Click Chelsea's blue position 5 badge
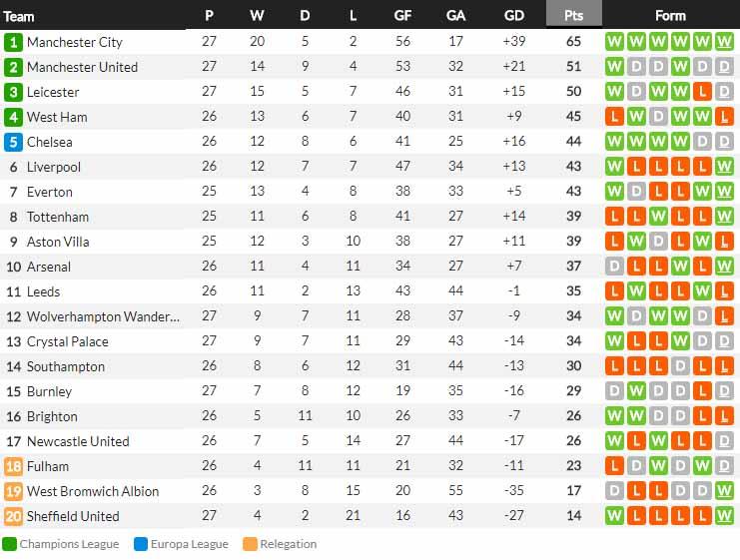 (13, 142)
